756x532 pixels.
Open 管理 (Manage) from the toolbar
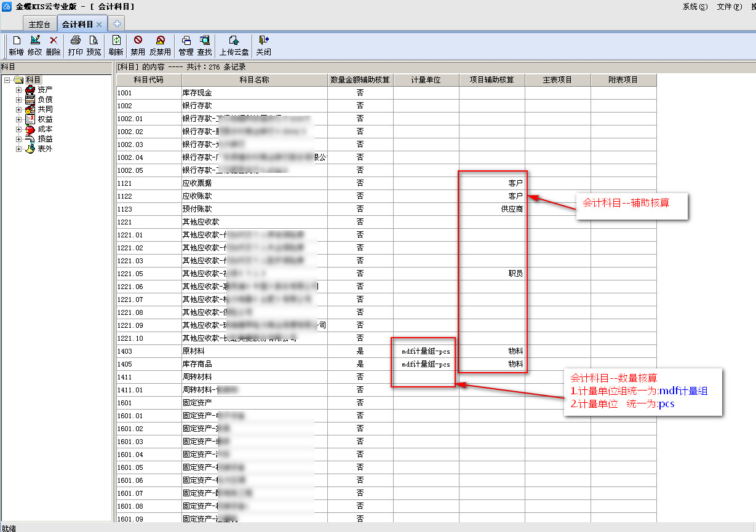tap(186, 41)
